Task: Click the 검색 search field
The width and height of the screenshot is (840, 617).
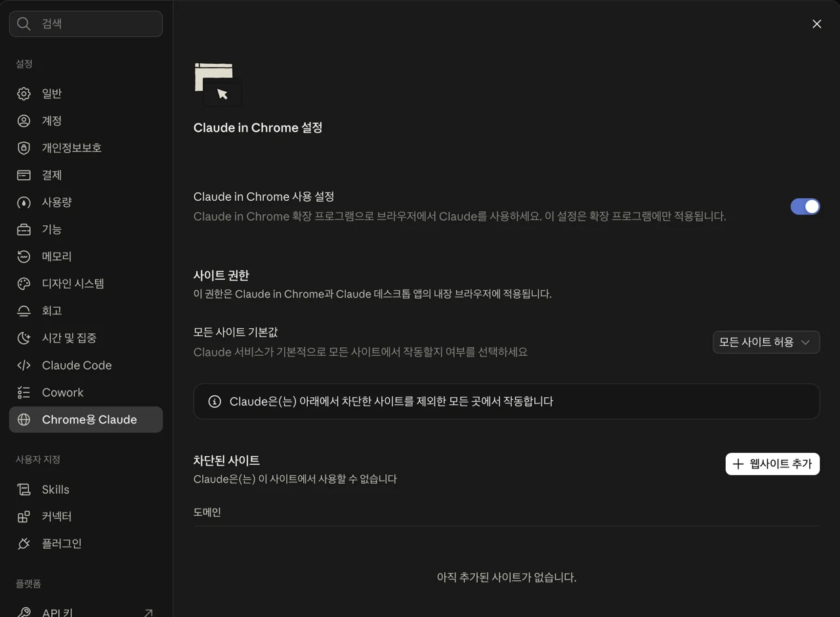Action: [86, 24]
